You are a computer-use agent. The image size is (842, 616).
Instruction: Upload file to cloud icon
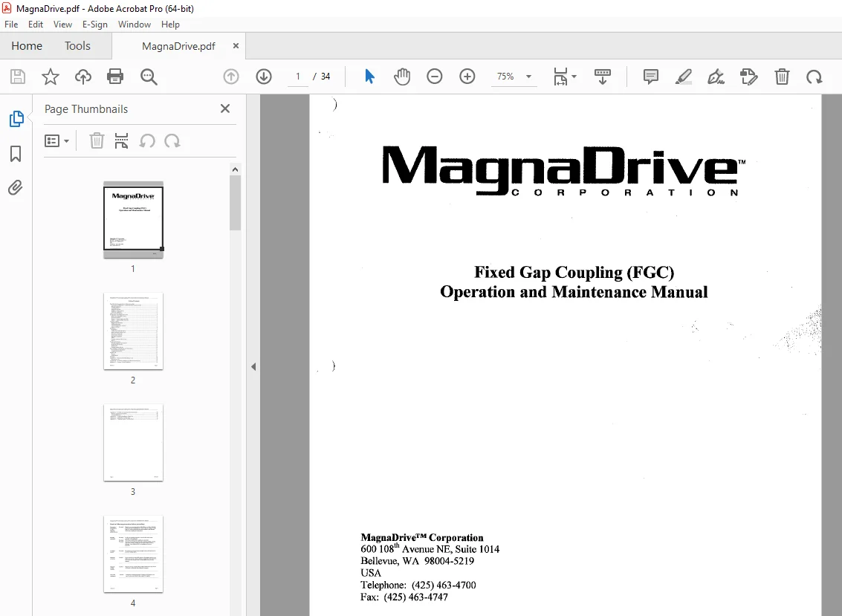coord(82,77)
